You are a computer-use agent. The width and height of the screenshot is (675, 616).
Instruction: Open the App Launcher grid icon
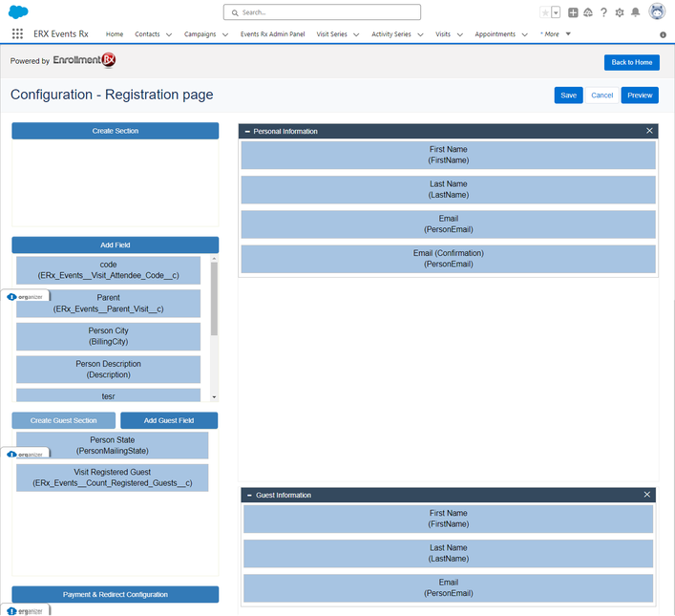(x=17, y=34)
